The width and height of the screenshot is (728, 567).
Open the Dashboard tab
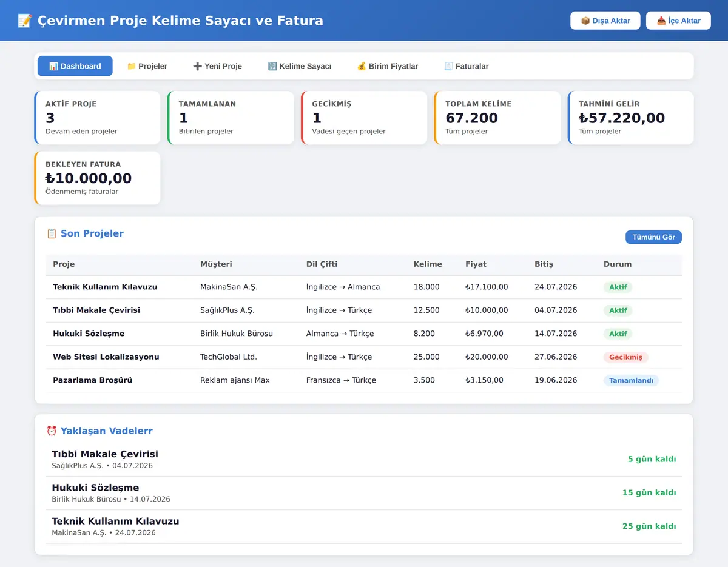(x=75, y=66)
